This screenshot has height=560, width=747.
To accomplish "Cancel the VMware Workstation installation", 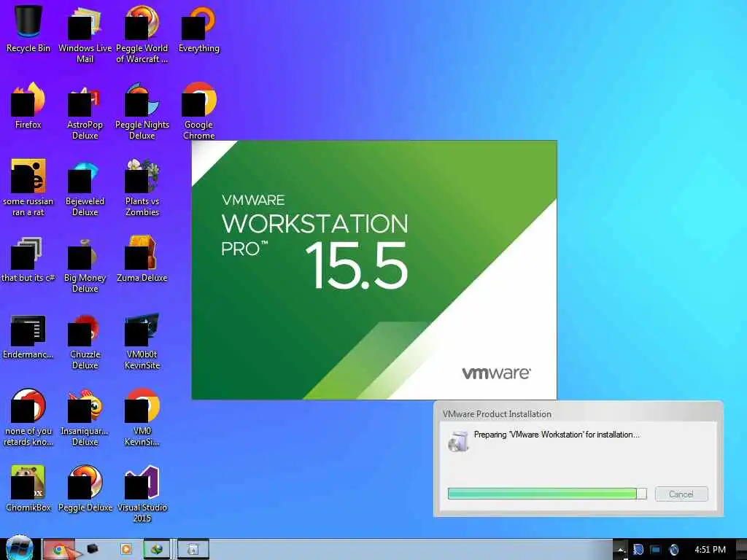I will coord(681,494).
